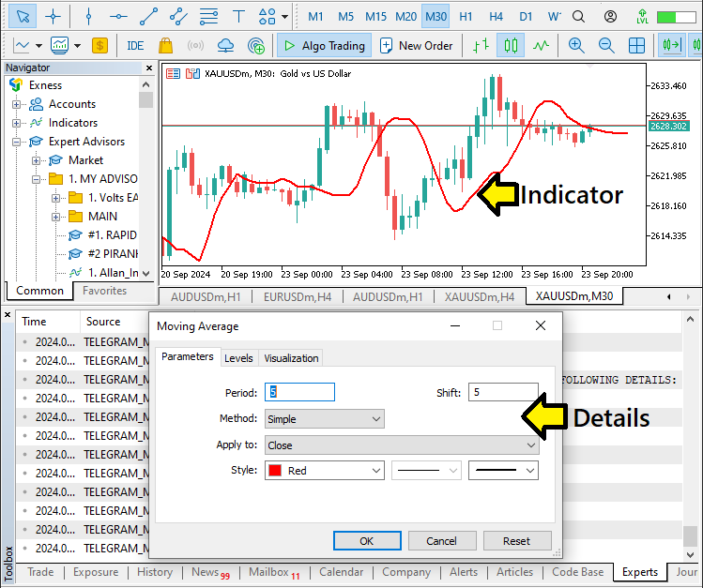Select the M15 timeframe
Image resolution: width=703 pixels, height=588 pixels.
[x=375, y=17]
